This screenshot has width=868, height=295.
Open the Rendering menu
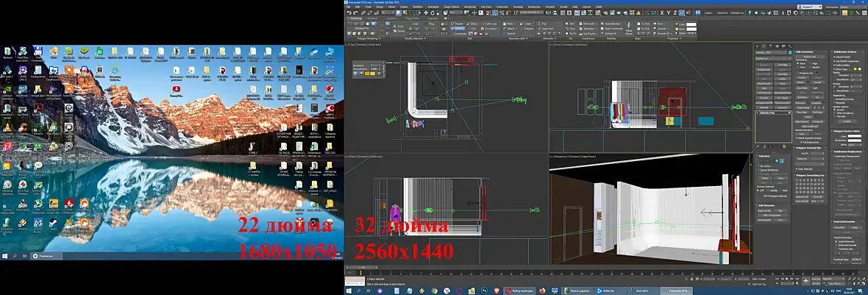coord(470,7)
